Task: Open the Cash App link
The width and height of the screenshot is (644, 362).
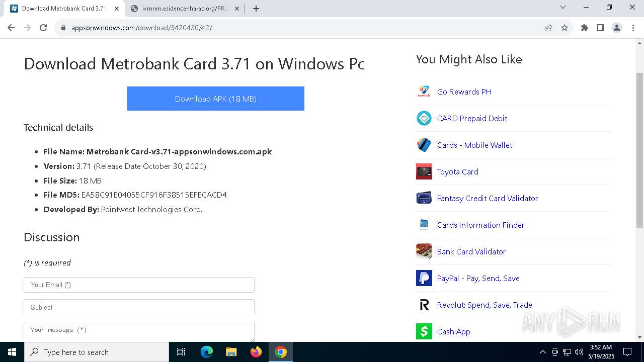Action: tap(454, 331)
